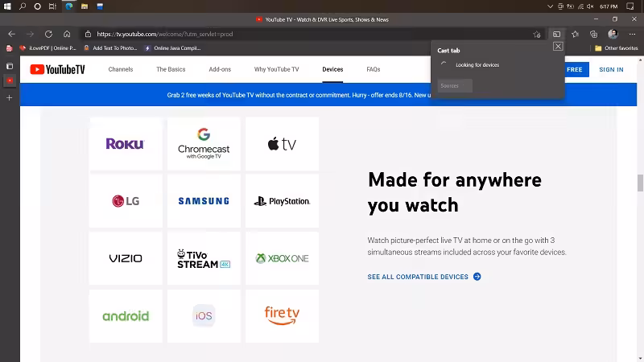Screen dimensions: 644x362
Task: Open the user profile avatar
Action: pyautogui.click(x=613, y=34)
